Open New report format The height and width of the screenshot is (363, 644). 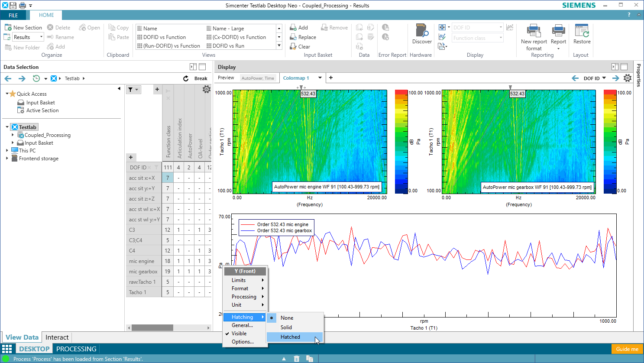point(534,37)
